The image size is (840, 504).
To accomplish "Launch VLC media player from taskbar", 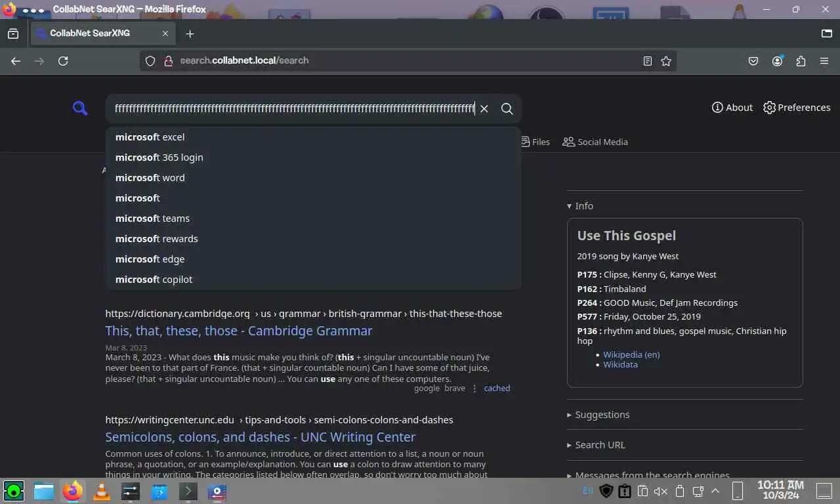I will tap(102, 491).
